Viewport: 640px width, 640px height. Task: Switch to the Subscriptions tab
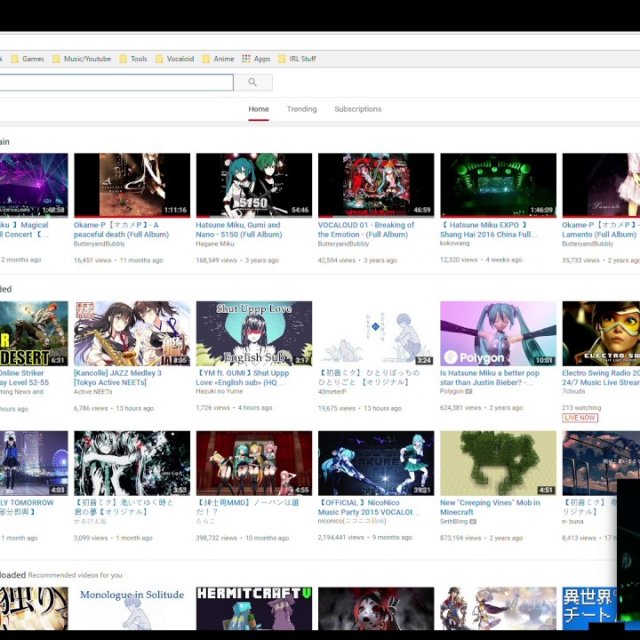click(358, 109)
